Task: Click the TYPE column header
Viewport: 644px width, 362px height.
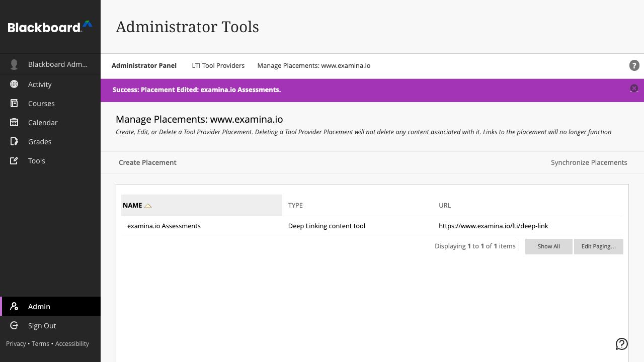Action: tap(295, 205)
